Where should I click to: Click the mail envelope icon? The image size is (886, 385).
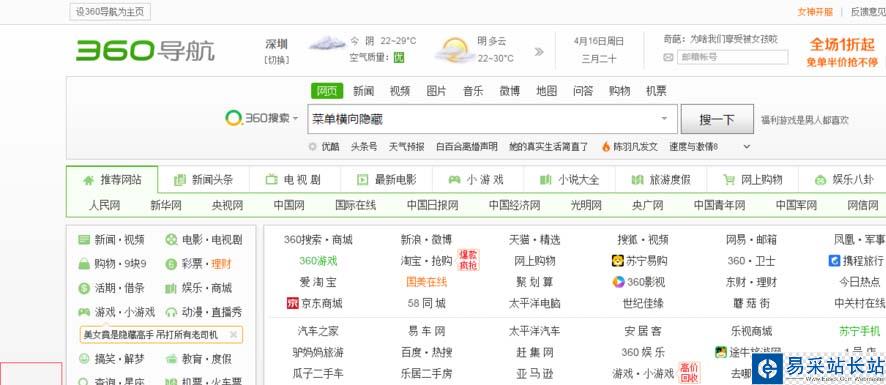tap(668, 57)
